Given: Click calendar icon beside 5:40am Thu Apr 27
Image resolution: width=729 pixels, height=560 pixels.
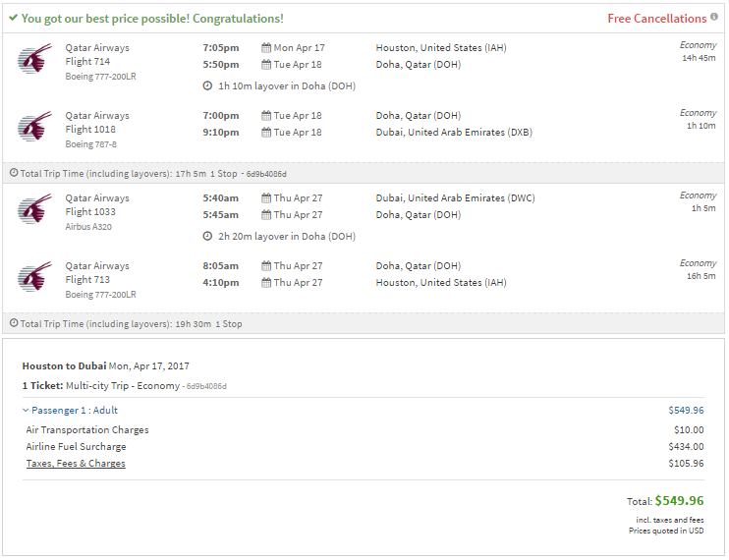Looking at the screenshot, I should coord(266,198).
